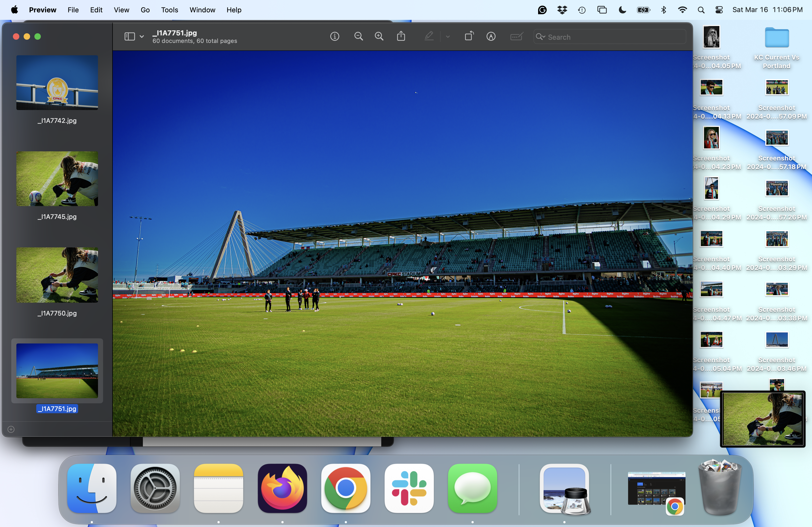
Task: Click the Stage Manager windows menu bar icon
Action: coord(602,10)
